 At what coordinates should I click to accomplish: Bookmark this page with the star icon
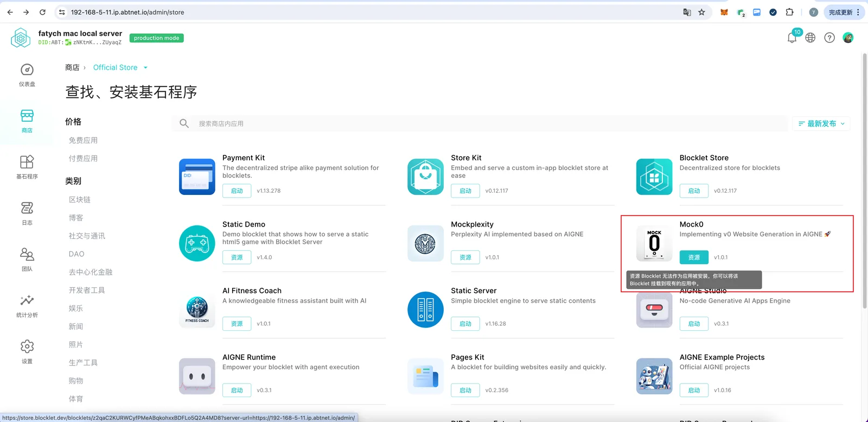701,12
